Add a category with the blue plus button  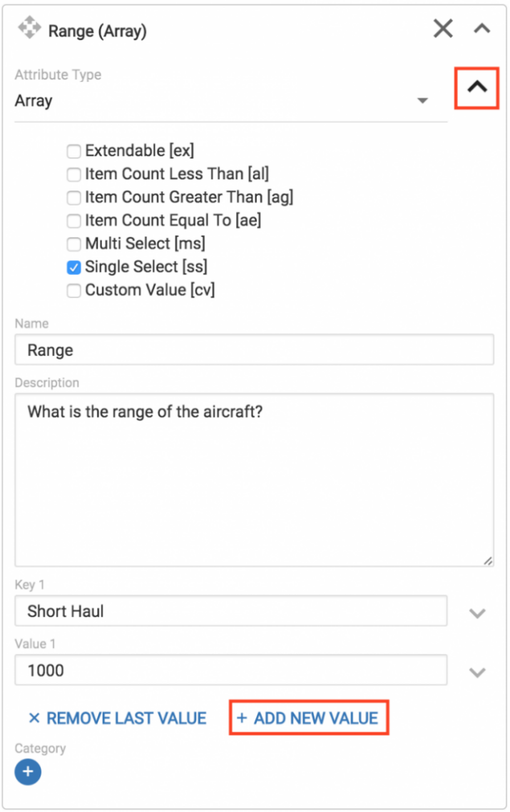(x=28, y=772)
